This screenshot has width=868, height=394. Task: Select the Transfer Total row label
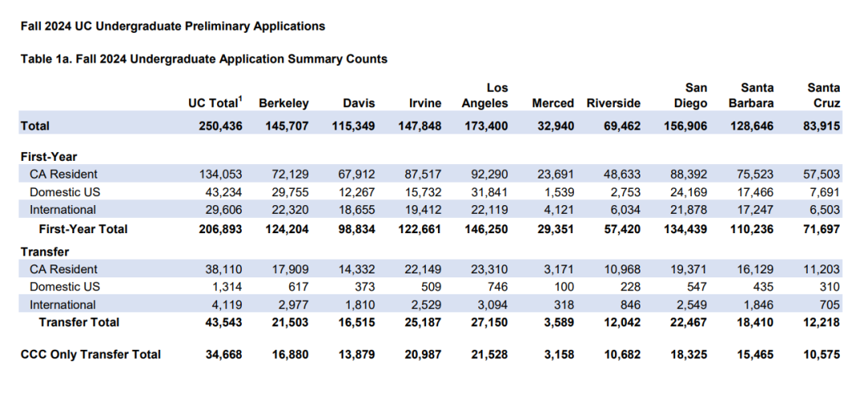(x=79, y=322)
